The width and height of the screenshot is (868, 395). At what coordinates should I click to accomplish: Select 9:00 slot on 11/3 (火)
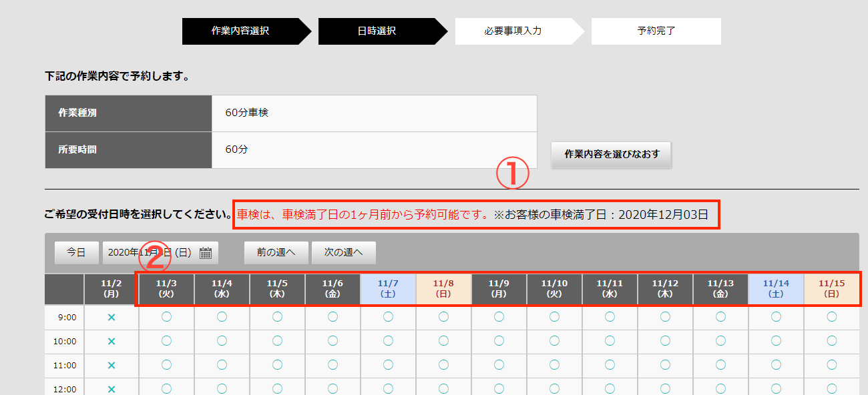point(166,317)
